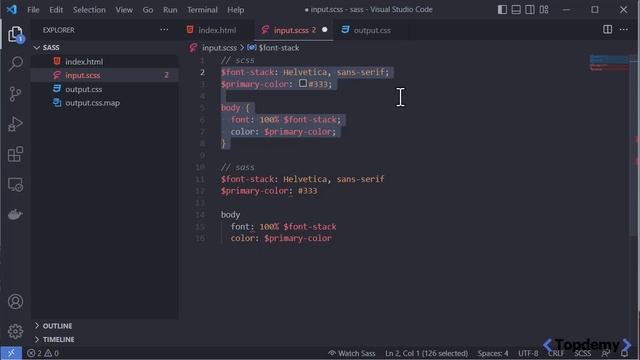
Task: Click the remote window status bar icon
Action: click(11, 353)
